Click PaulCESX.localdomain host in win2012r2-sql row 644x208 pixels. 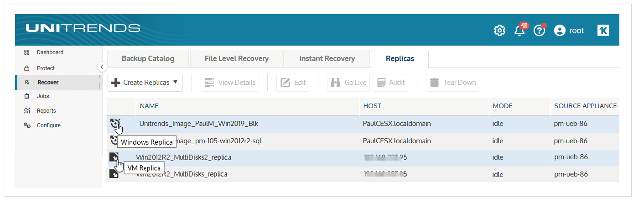(x=397, y=141)
